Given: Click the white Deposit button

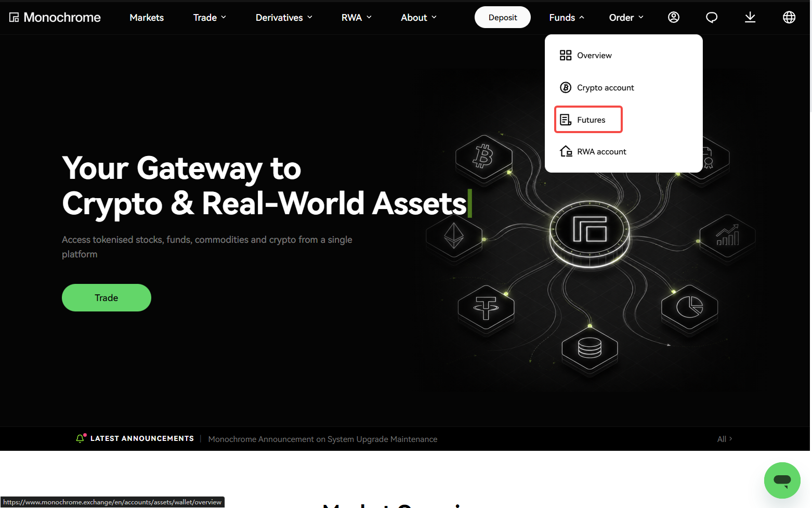Looking at the screenshot, I should pyautogui.click(x=503, y=17).
